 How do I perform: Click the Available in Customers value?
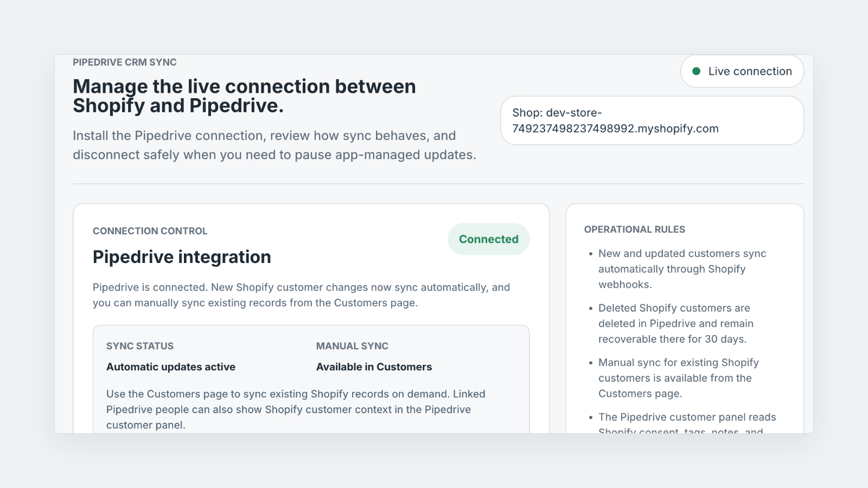(374, 367)
